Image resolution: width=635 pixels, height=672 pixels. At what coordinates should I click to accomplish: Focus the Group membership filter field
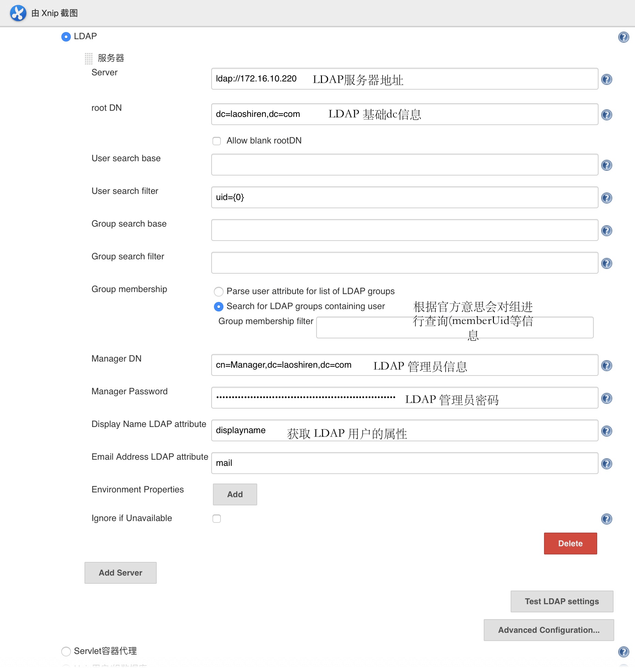[455, 327]
